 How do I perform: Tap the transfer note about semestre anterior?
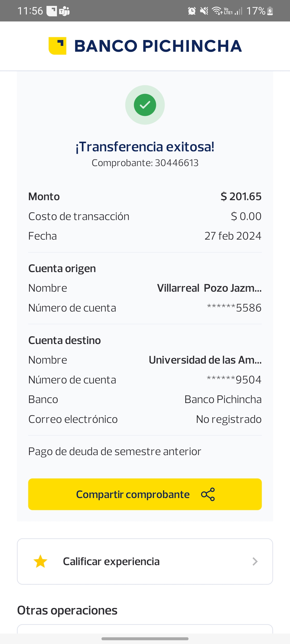click(x=115, y=452)
